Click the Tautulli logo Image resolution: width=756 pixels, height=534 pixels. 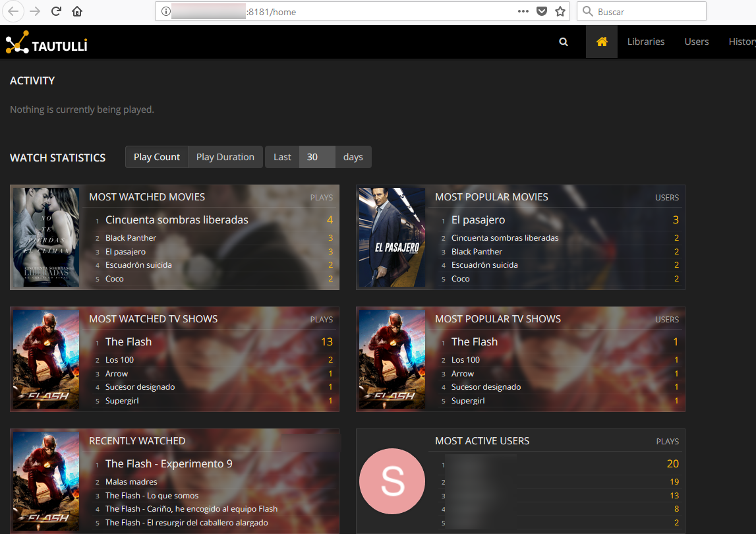click(46, 42)
